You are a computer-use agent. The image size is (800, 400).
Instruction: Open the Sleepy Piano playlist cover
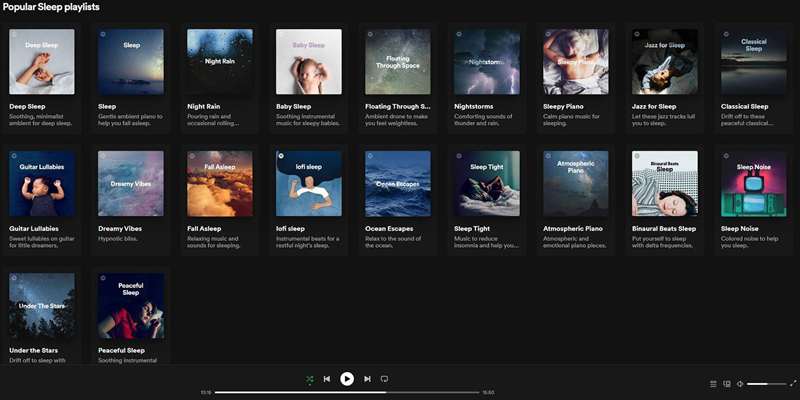(x=576, y=62)
